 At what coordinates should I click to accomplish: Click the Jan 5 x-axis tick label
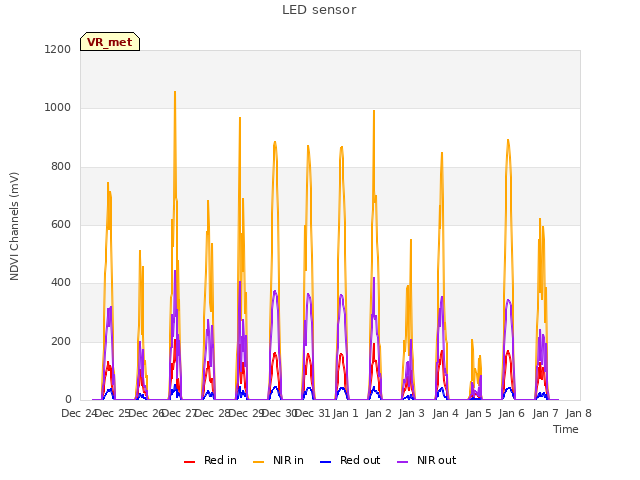click(x=478, y=413)
